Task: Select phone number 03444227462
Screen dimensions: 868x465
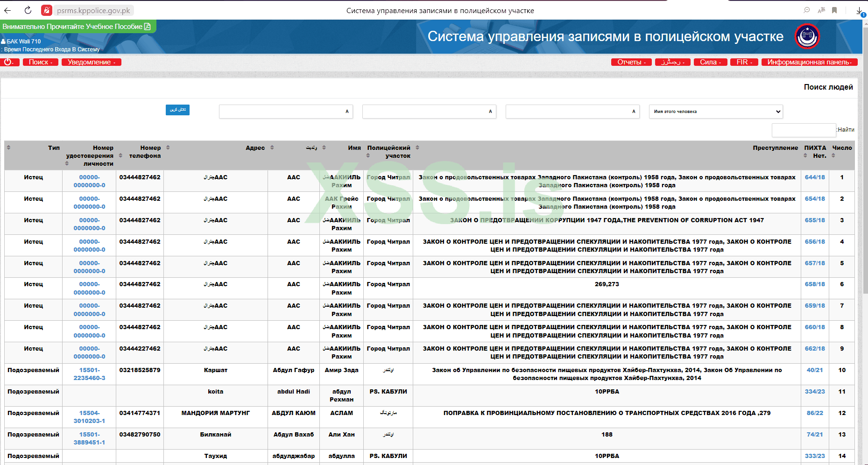Action: (x=140, y=349)
